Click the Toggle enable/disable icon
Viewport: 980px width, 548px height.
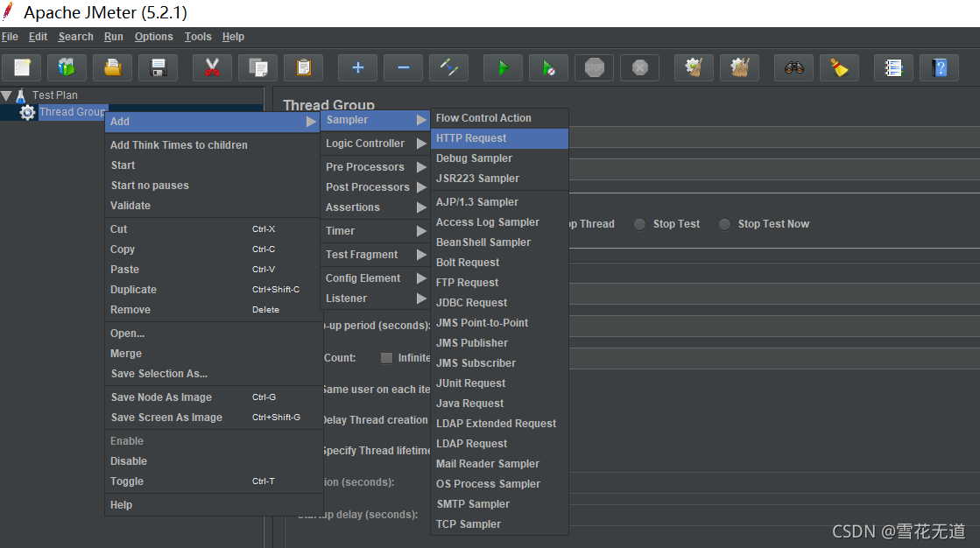(x=449, y=67)
